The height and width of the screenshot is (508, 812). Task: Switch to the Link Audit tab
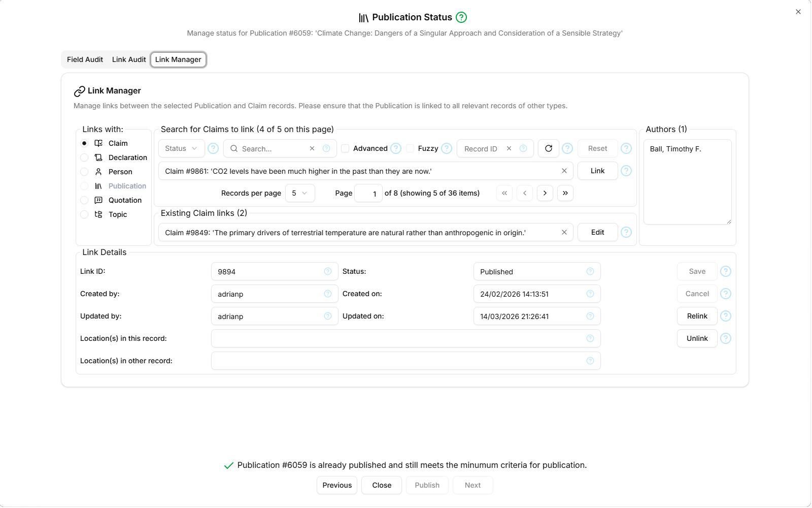point(129,59)
